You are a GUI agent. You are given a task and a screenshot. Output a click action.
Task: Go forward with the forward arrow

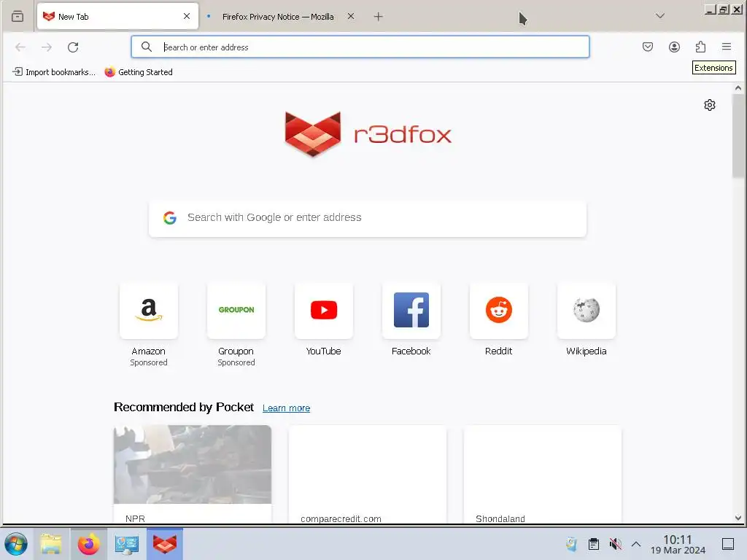tap(46, 47)
